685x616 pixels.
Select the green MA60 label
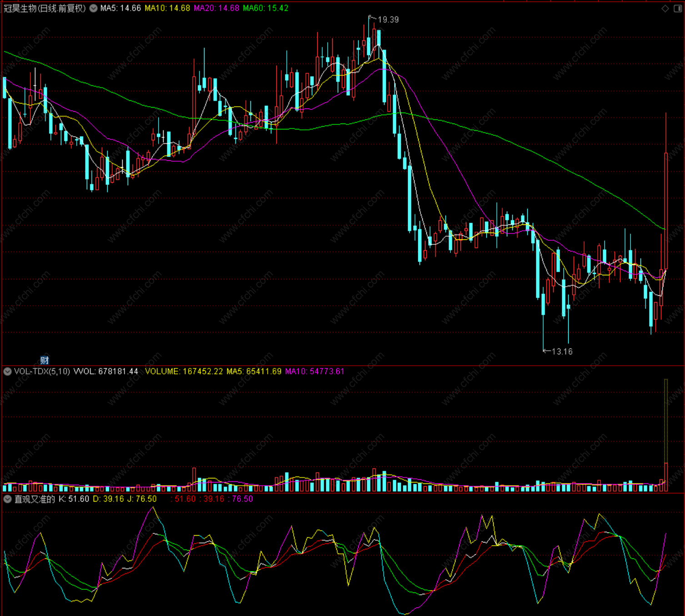coord(265,8)
